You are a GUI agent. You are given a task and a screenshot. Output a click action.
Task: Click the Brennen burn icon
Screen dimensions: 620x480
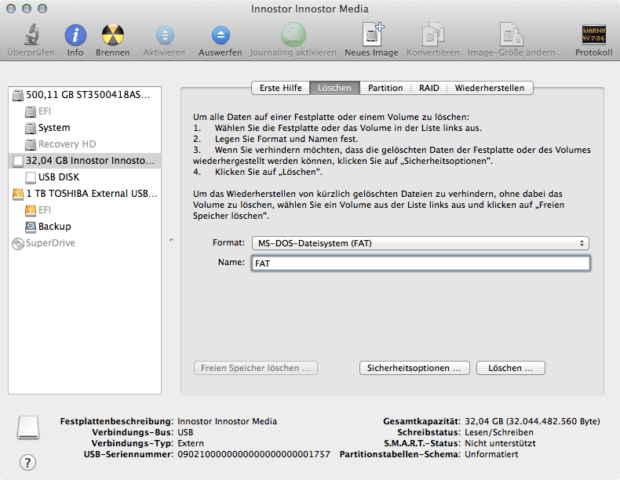click(x=113, y=35)
